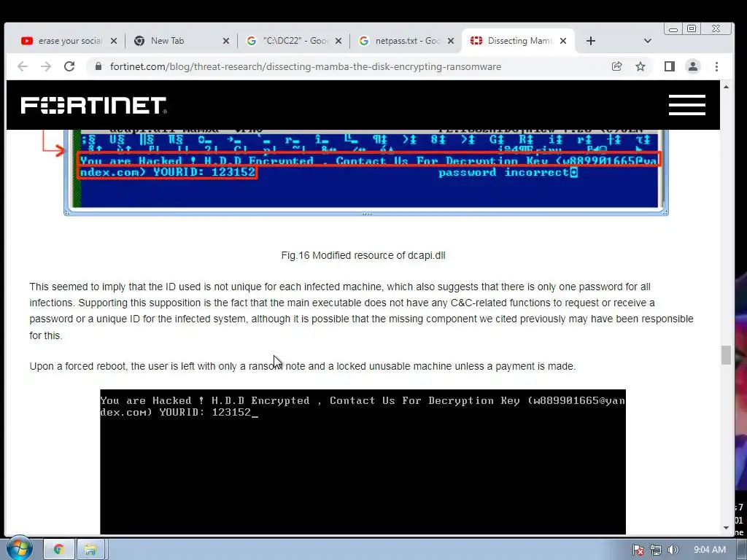Expand the tab search dropdown arrow
Viewport: 747px width, 560px height.
(648, 41)
